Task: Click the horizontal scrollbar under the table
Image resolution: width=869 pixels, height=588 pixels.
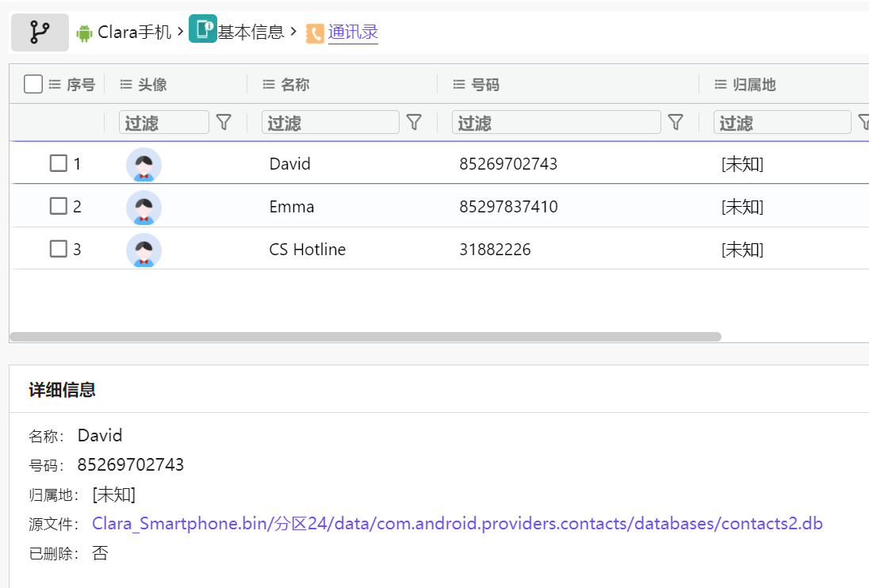Action: point(365,337)
